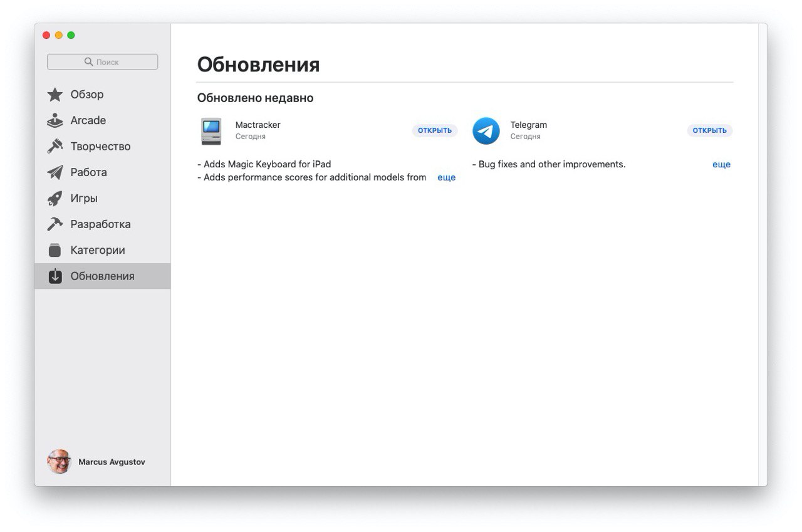This screenshot has height=532, width=802.
Task: Click the paper plane icon for Работа
Action: tap(55, 172)
